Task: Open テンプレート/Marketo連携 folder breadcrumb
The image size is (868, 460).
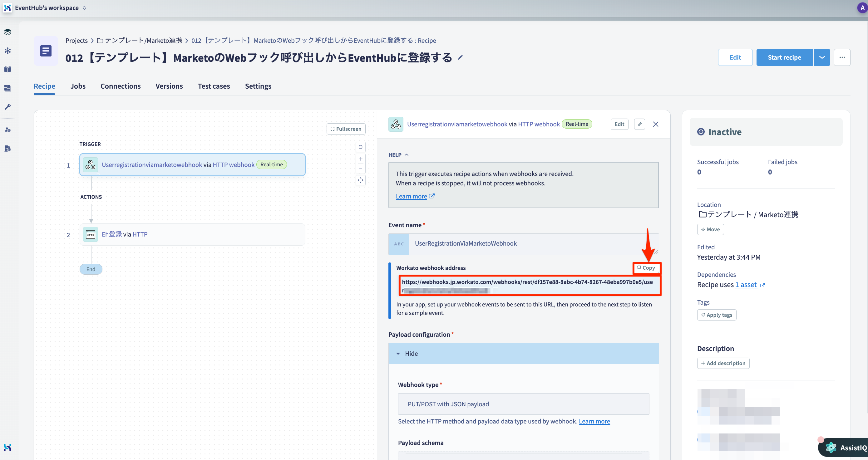Action: pos(140,40)
